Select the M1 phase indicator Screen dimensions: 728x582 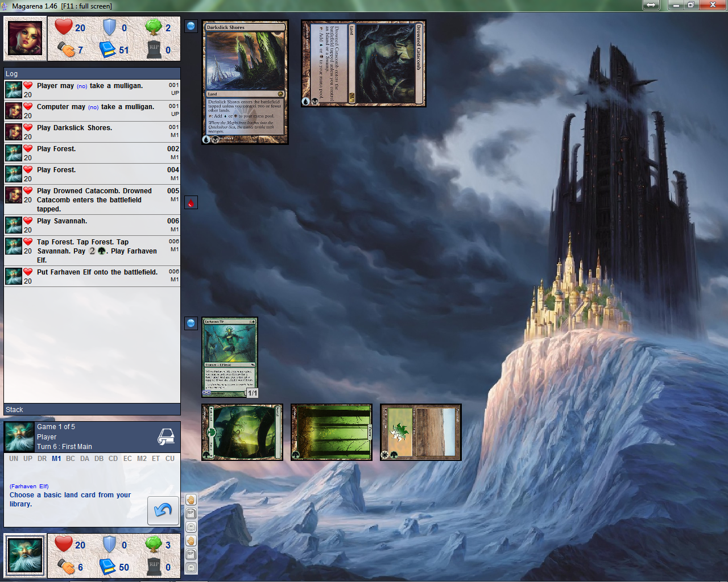click(56, 459)
